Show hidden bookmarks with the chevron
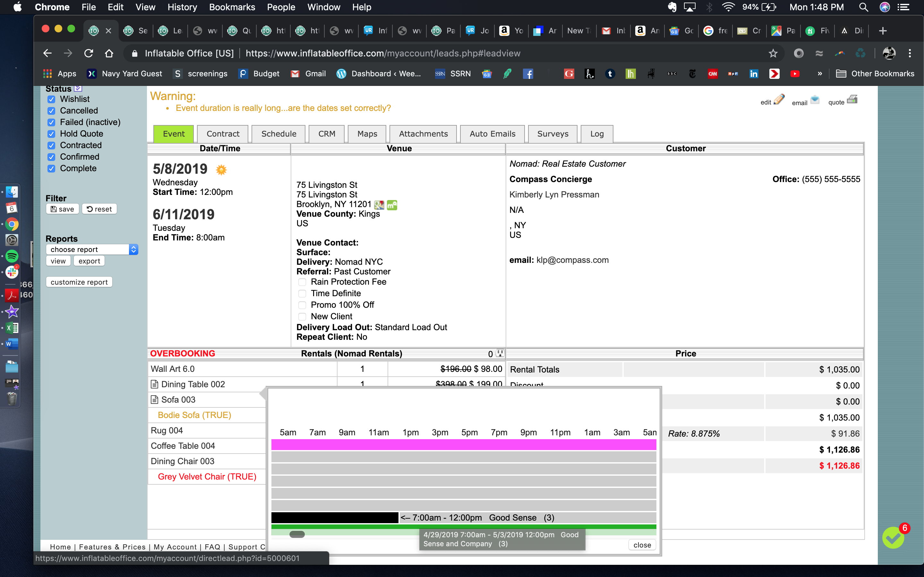Screen dimensions: 924x577 (819, 74)
